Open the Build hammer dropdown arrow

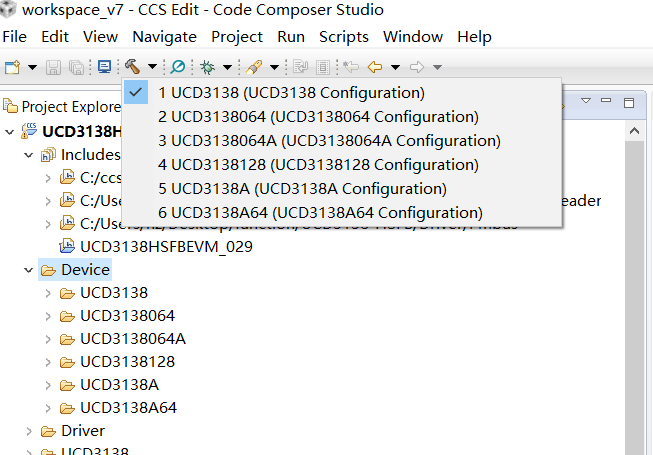coord(151,67)
